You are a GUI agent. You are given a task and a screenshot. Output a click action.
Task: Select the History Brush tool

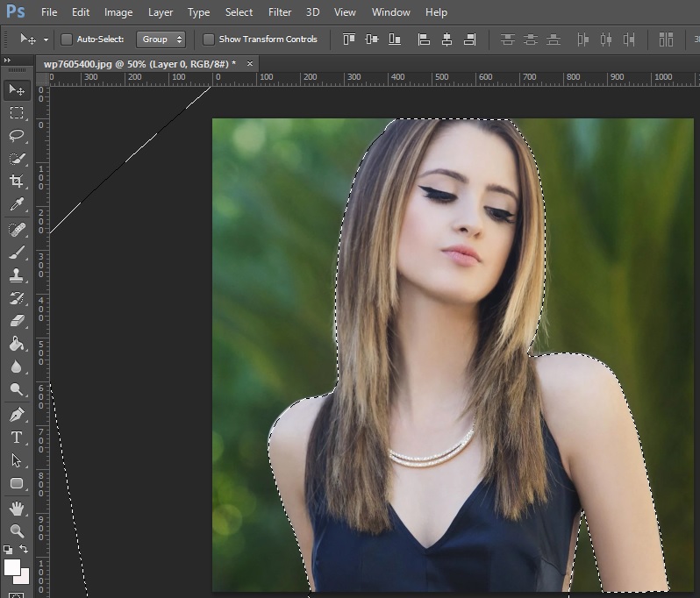[17, 298]
